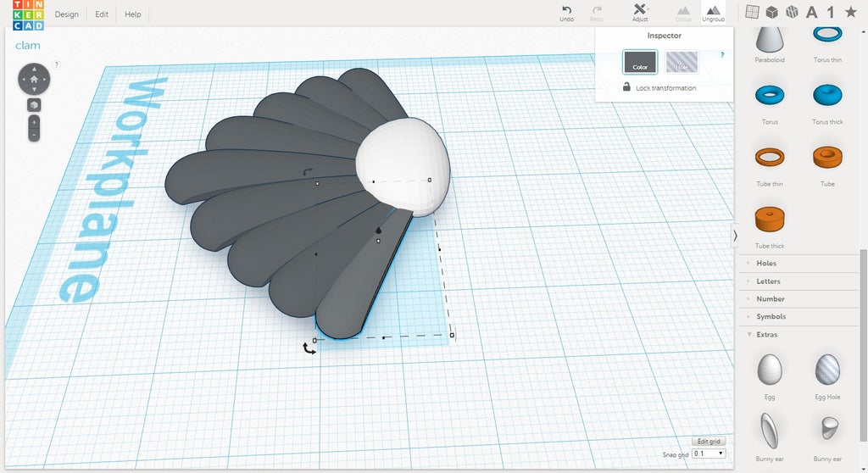Open the Edit menu
868x473 pixels.
point(102,14)
